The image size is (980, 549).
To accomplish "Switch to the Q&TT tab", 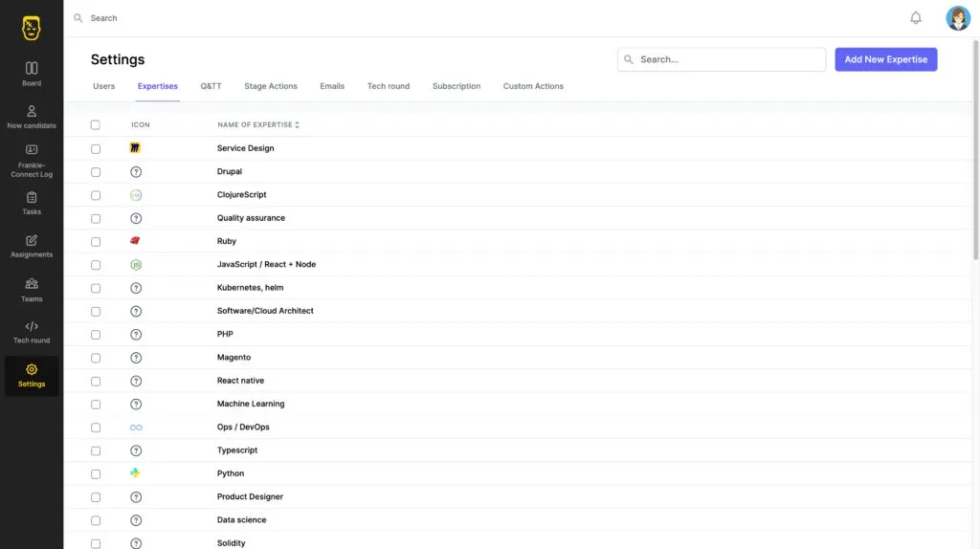I will click(x=211, y=86).
